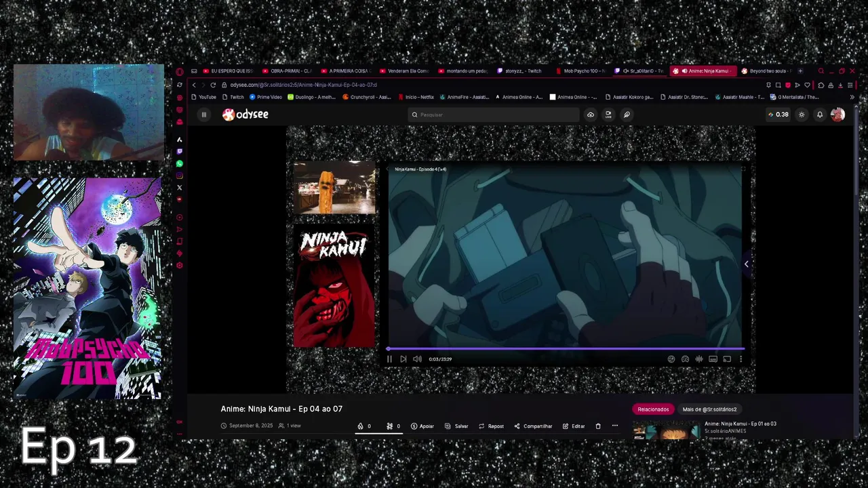Seek along the purple video progress bar
This screenshot has width=868, height=488.
[x=565, y=349]
